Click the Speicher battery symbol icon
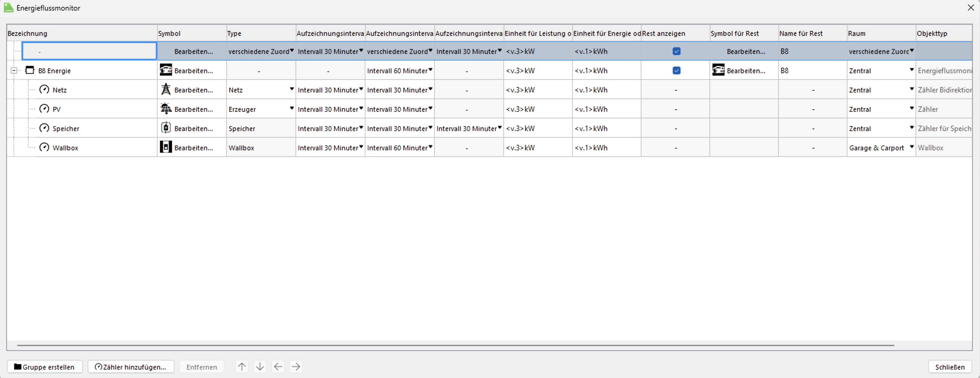 tap(166, 128)
